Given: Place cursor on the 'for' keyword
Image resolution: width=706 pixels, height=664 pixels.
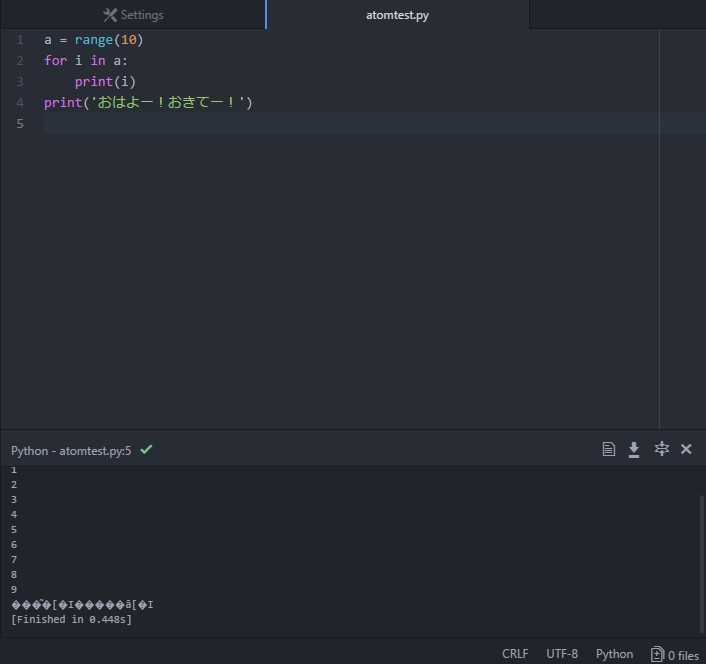Looking at the screenshot, I should point(55,61).
